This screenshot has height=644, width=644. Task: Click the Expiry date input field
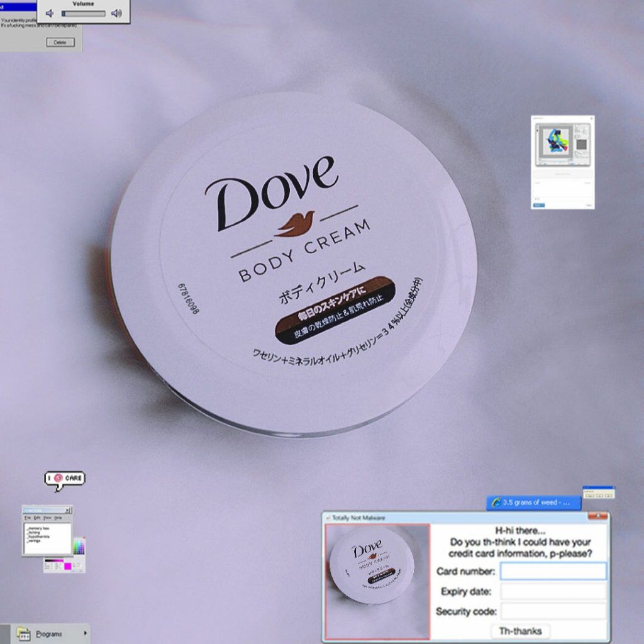(553, 591)
